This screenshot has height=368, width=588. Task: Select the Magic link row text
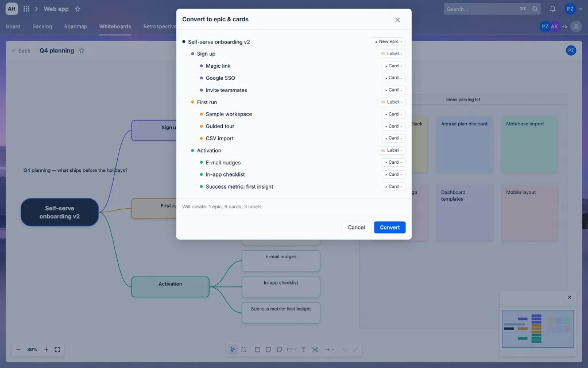pyautogui.click(x=218, y=66)
